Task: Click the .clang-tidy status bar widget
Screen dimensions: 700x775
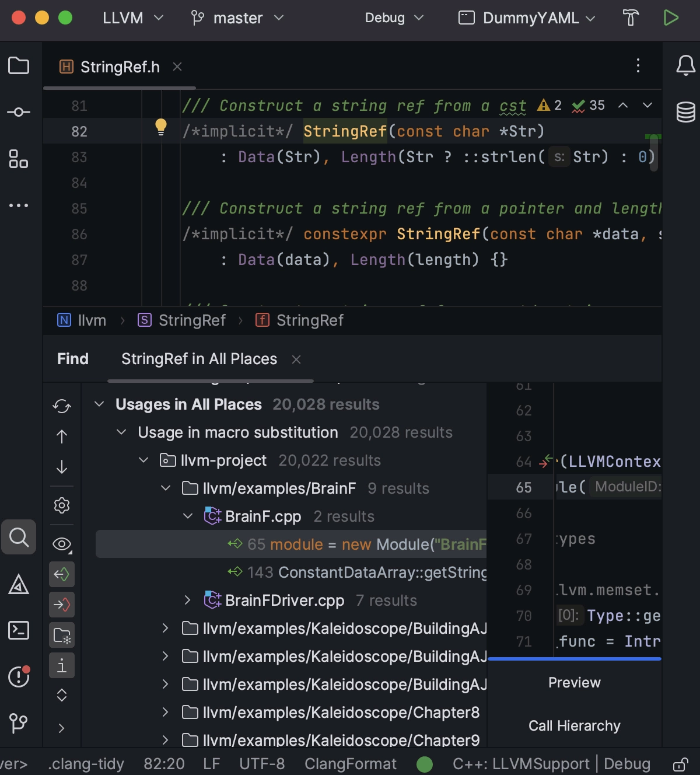Action: pos(86,764)
